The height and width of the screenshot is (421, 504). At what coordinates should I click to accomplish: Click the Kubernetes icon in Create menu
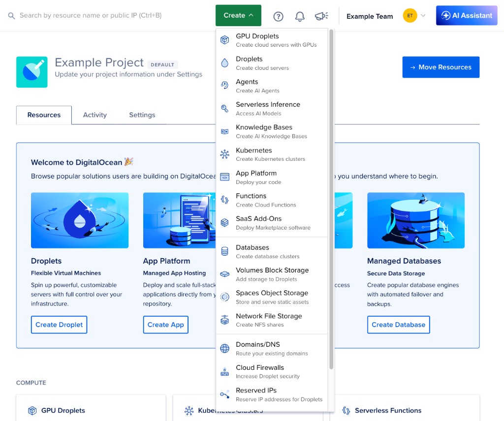[225, 154]
